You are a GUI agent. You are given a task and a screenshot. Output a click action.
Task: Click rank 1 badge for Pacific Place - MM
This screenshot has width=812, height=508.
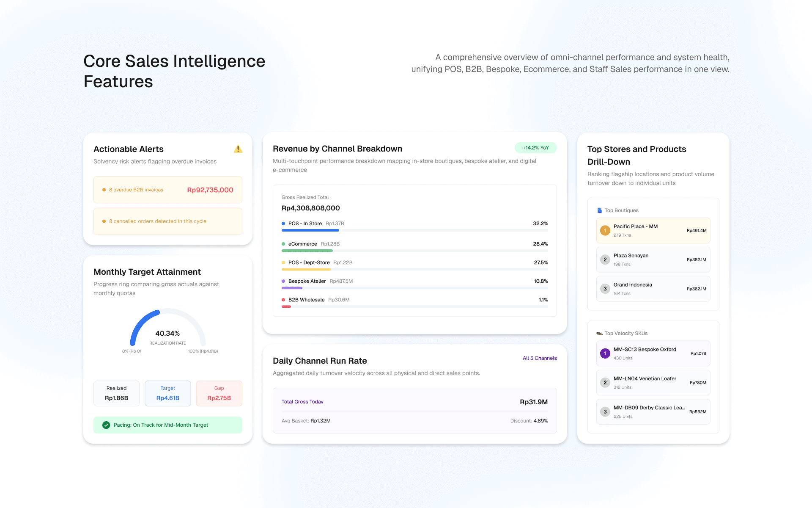pos(605,231)
